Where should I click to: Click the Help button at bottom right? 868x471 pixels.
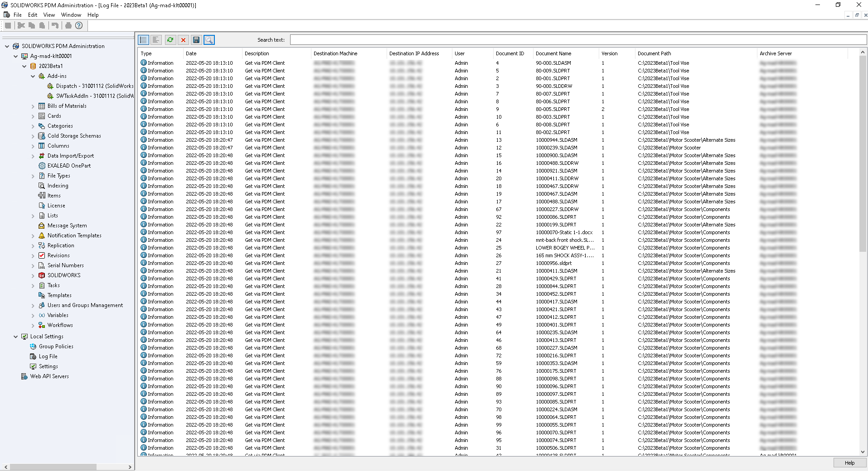pyautogui.click(x=849, y=462)
